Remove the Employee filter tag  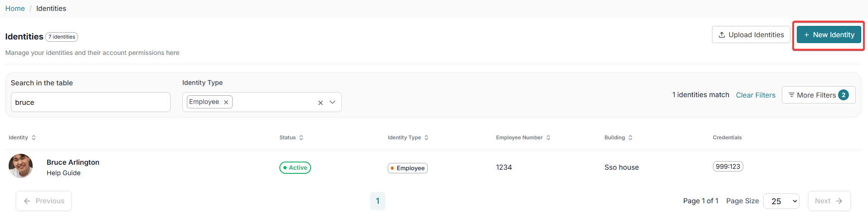click(x=226, y=103)
